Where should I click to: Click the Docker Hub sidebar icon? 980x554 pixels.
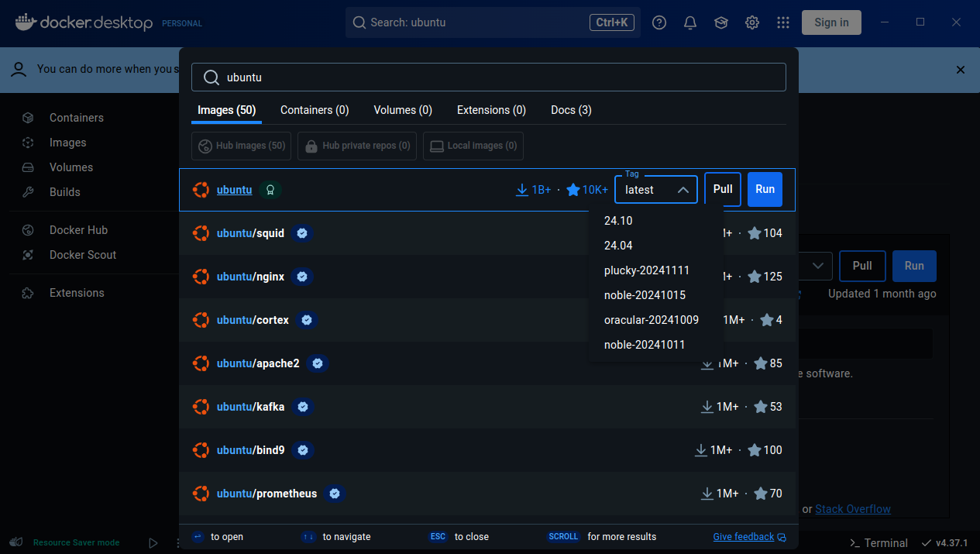click(28, 230)
